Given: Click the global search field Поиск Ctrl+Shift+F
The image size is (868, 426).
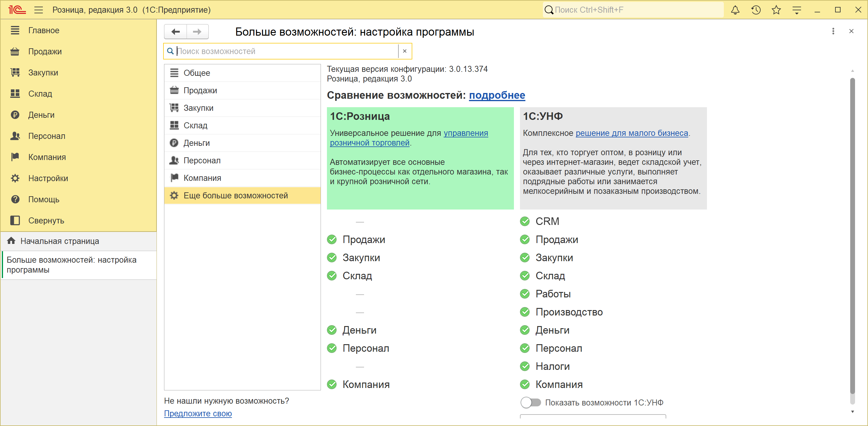Looking at the screenshot, I should tap(633, 10).
